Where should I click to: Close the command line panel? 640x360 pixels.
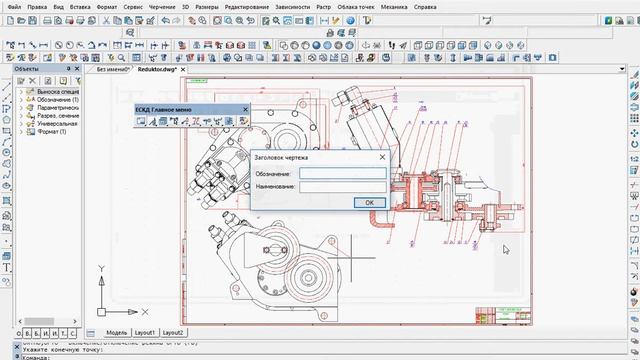pos(17,347)
